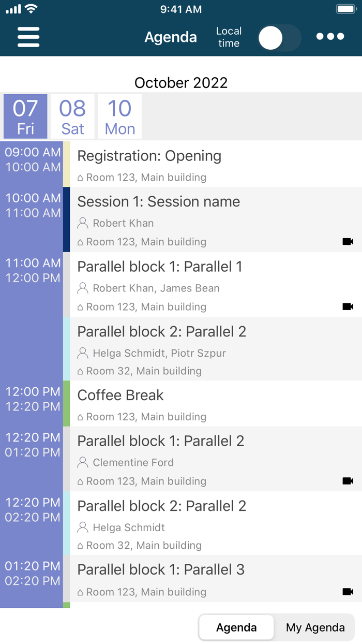Open the hamburger navigation menu

pyautogui.click(x=28, y=37)
